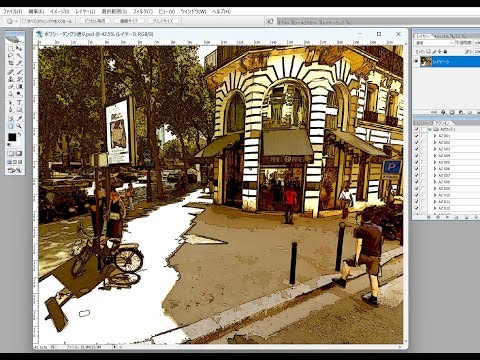Screen dimensions: 480x360
Task: Click the zoom percentage field in status bar
Action: (41, 347)
